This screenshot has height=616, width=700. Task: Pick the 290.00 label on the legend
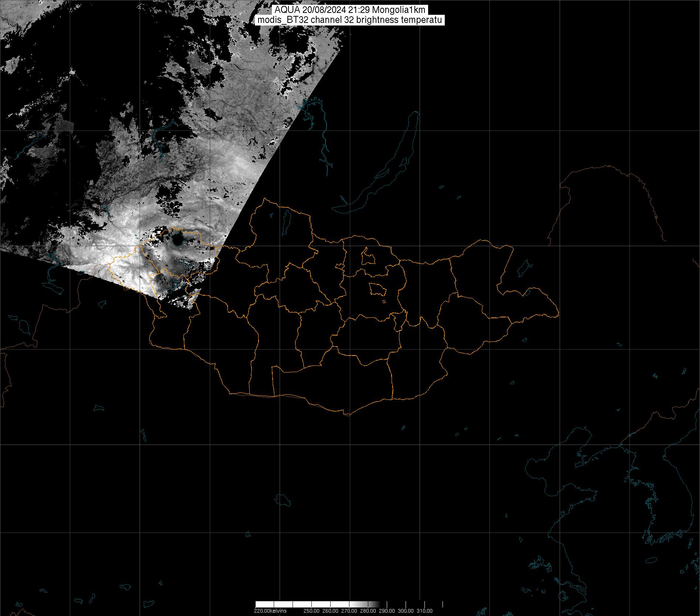[x=387, y=611]
